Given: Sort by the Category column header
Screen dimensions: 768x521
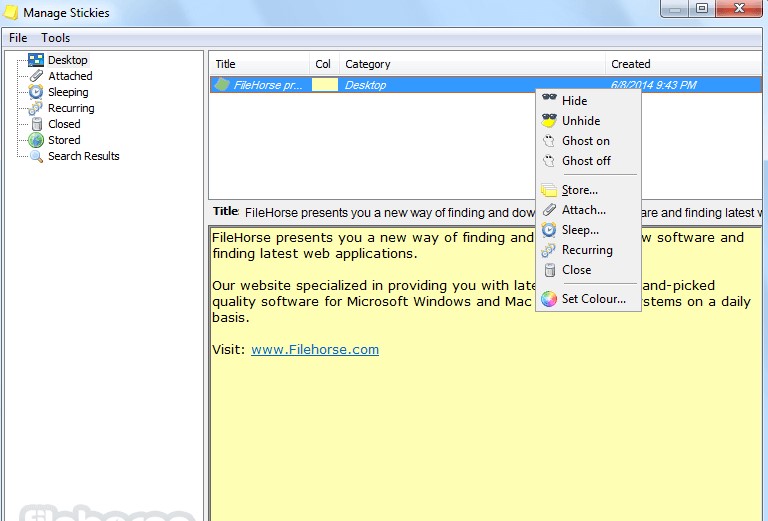Looking at the screenshot, I should (472, 64).
